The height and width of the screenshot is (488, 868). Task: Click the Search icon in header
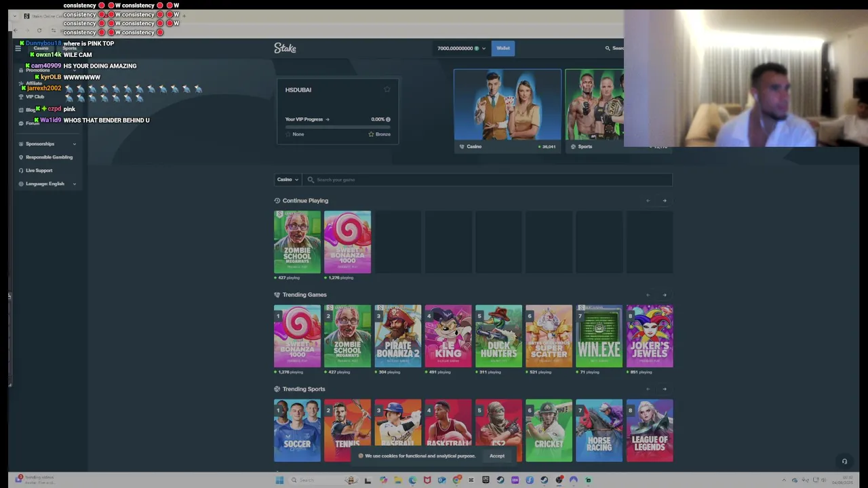click(608, 48)
